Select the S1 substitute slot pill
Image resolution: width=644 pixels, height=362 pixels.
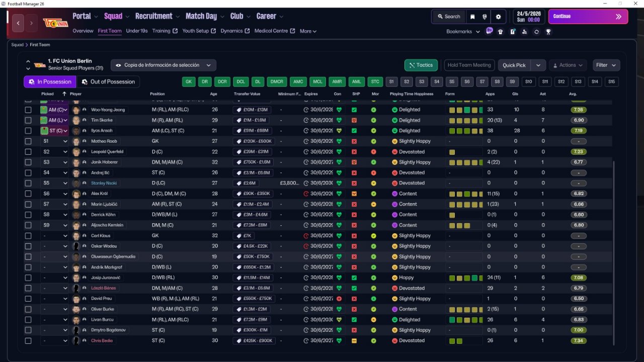[391, 81]
